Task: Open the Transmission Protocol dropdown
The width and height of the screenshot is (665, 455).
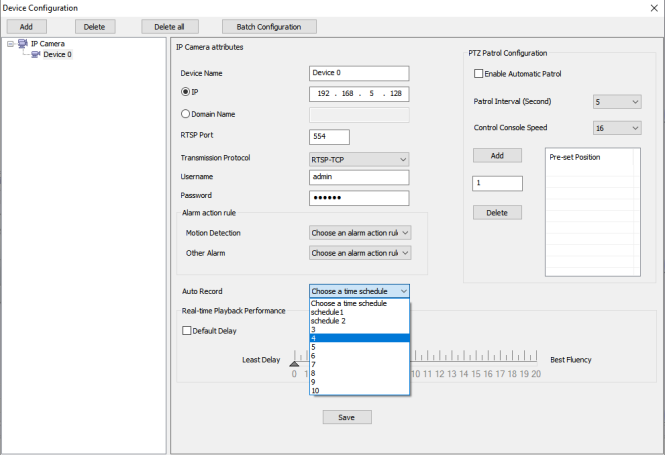Action: 359,158
